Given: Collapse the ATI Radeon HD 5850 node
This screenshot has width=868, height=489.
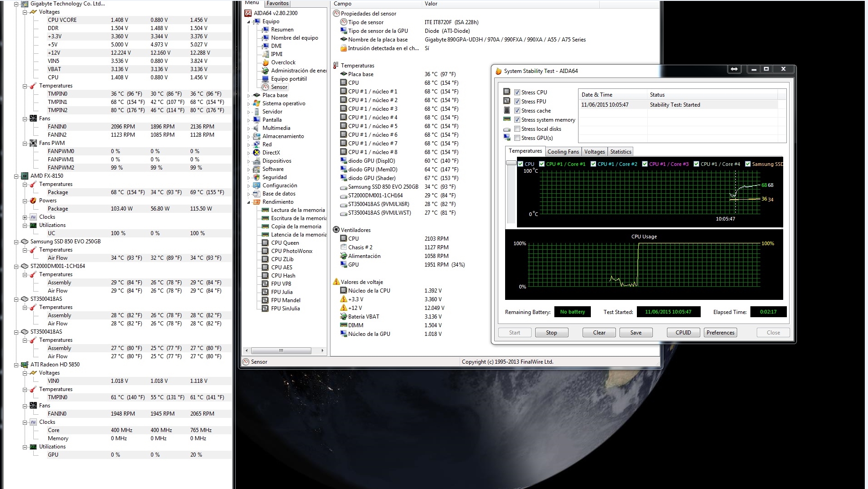Looking at the screenshot, I should (x=16, y=365).
